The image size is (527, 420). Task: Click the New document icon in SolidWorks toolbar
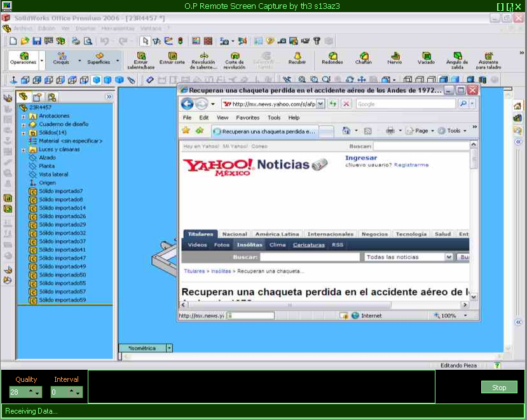coord(13,41)
